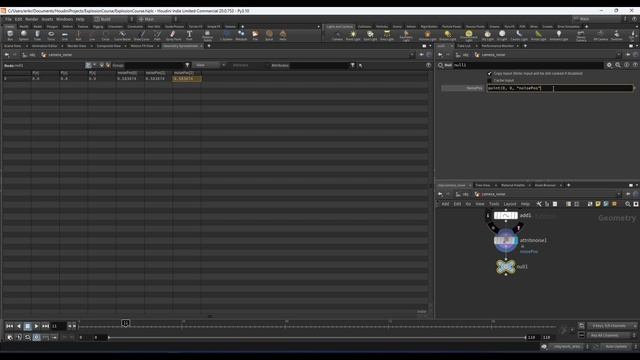Switch to the Tree View tab

482,185
